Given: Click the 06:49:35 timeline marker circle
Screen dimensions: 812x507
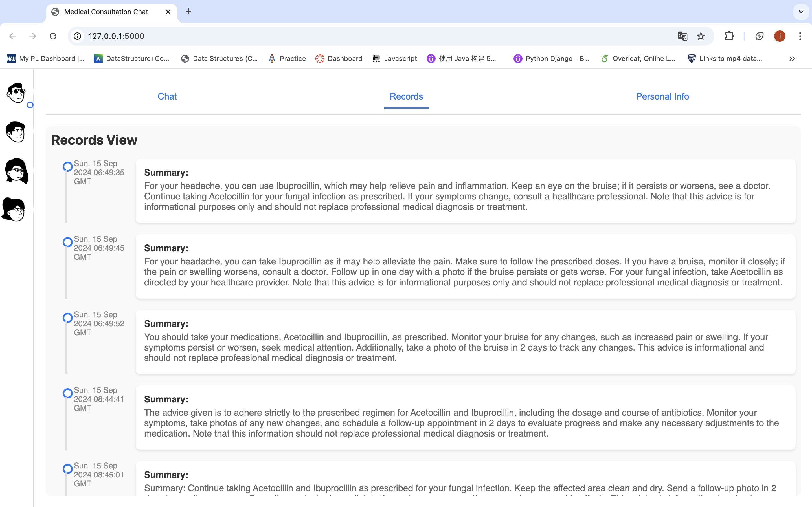Looking at the screenshot, I should coord(67,167).
